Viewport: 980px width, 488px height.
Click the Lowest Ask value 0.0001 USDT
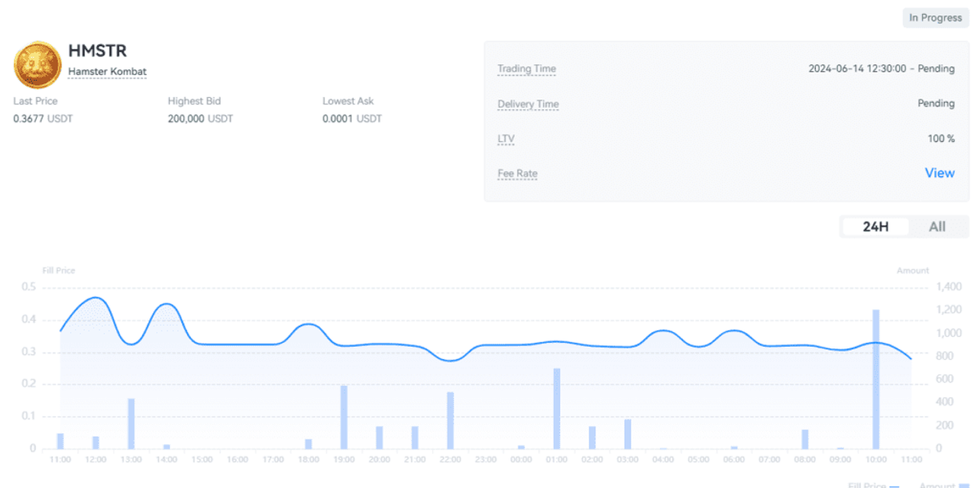(x=352, y=118)
